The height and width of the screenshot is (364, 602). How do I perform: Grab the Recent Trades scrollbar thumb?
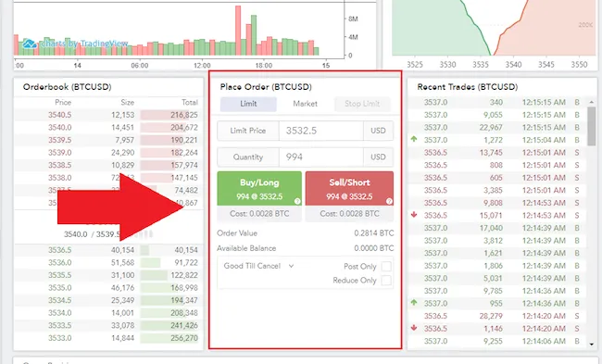point(591,126)
